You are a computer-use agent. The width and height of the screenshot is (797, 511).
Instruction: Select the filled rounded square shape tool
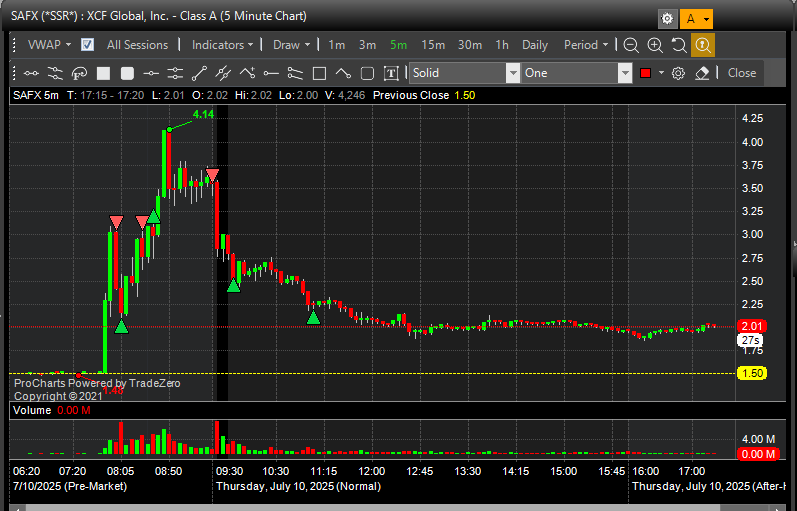[x=127, y=73]
